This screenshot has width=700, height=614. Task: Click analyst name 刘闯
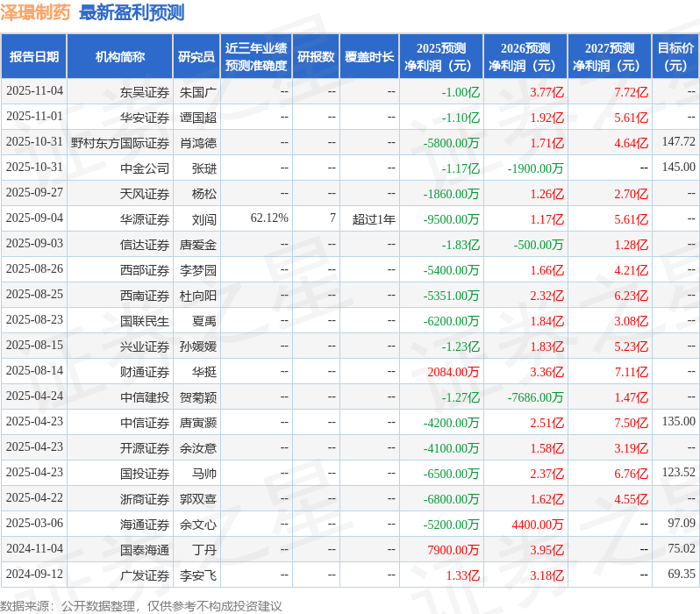tap(204, 219)
